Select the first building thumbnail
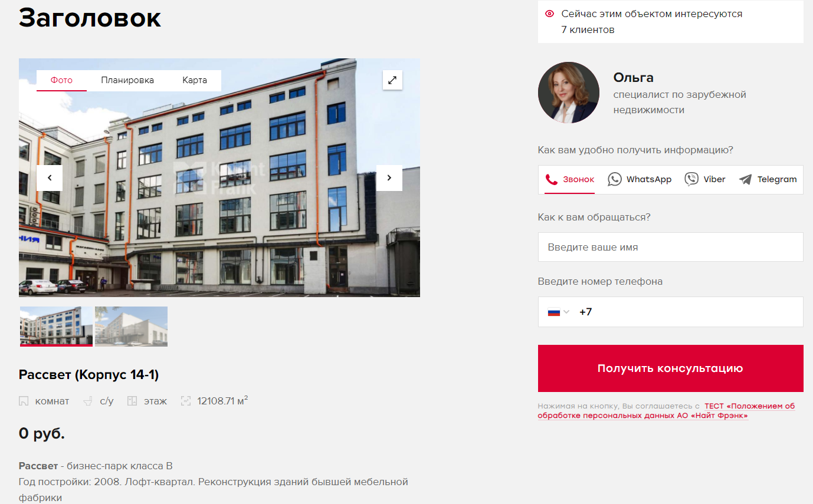 tap(56, 326)
